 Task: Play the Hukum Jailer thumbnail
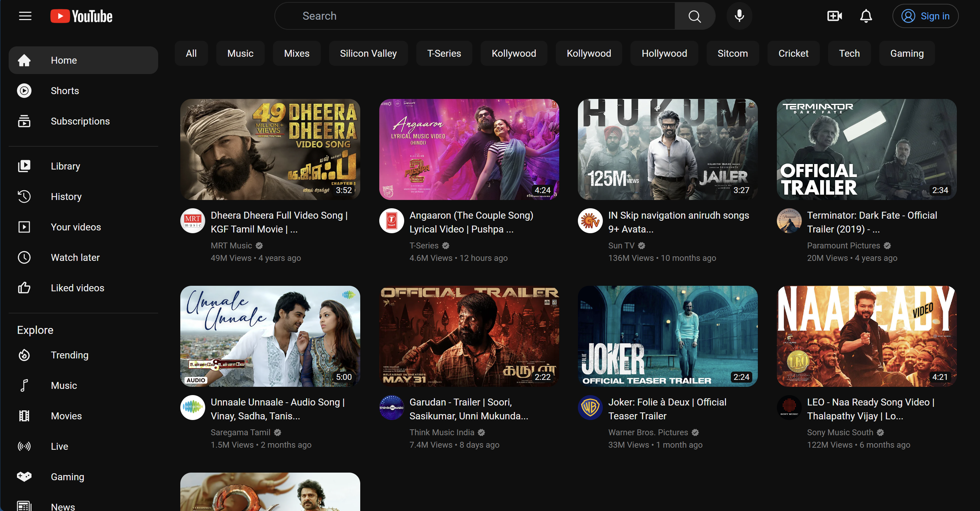pyautogui.click(x=668, y=149)
